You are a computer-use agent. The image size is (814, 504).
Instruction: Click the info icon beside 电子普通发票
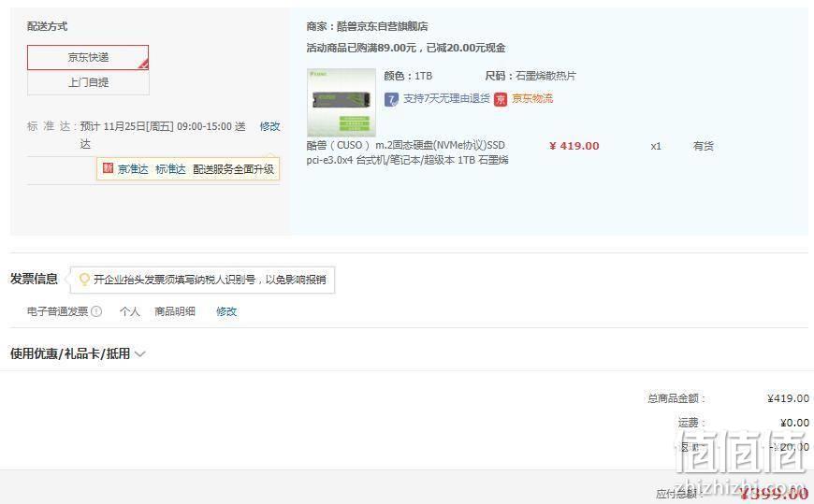(96, 311)
